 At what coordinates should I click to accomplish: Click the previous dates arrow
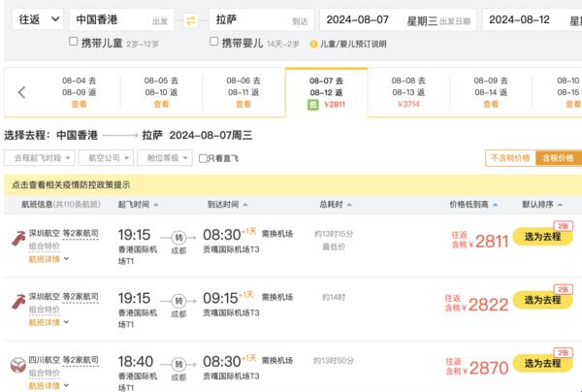point(21,92)
